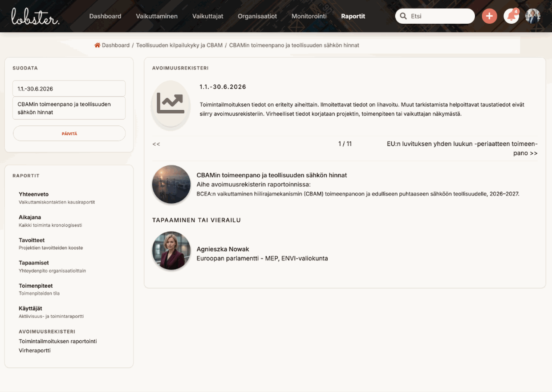Click the PÄIVITÄ button

[69, 134]
